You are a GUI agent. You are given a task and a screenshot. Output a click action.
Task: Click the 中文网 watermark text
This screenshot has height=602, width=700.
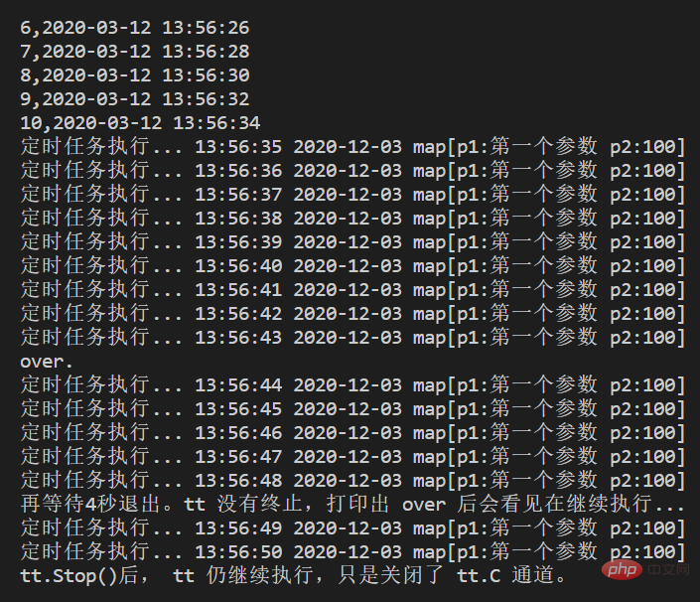[x=668, y=569]
